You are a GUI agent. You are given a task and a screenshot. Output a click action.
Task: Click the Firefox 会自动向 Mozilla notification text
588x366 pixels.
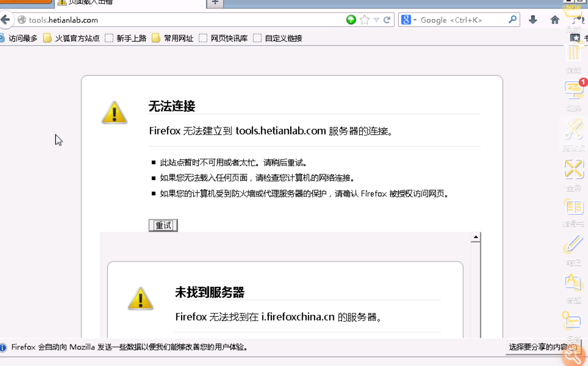[129, 347]
